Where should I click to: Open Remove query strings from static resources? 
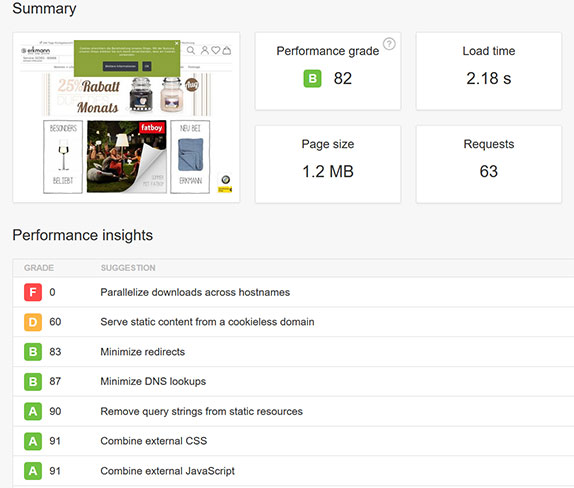pos(293,411)
